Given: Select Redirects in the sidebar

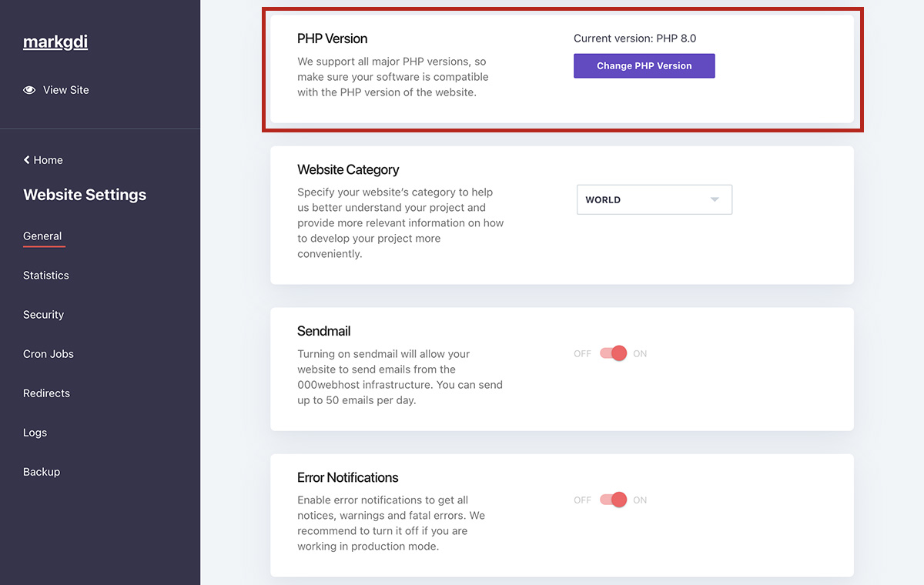Looking at the screenshot, I should click(46, 393).
